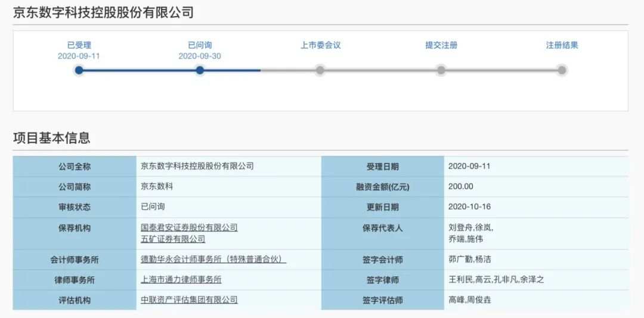644x318 pixels.
Task: Click the 已受理 timeline dot
Action: coord(79,70)
